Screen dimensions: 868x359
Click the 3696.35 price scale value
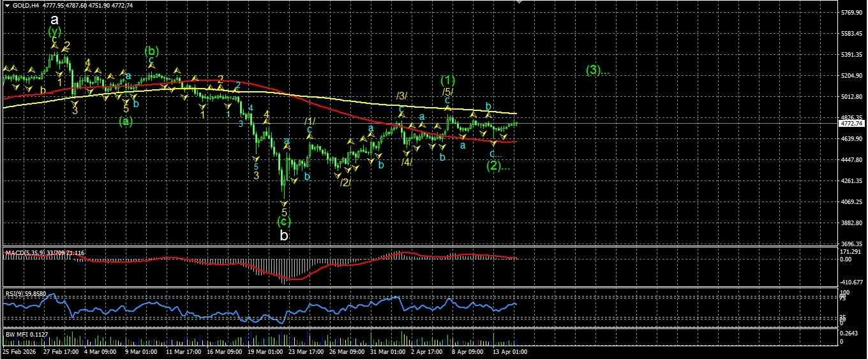point(852,244)
